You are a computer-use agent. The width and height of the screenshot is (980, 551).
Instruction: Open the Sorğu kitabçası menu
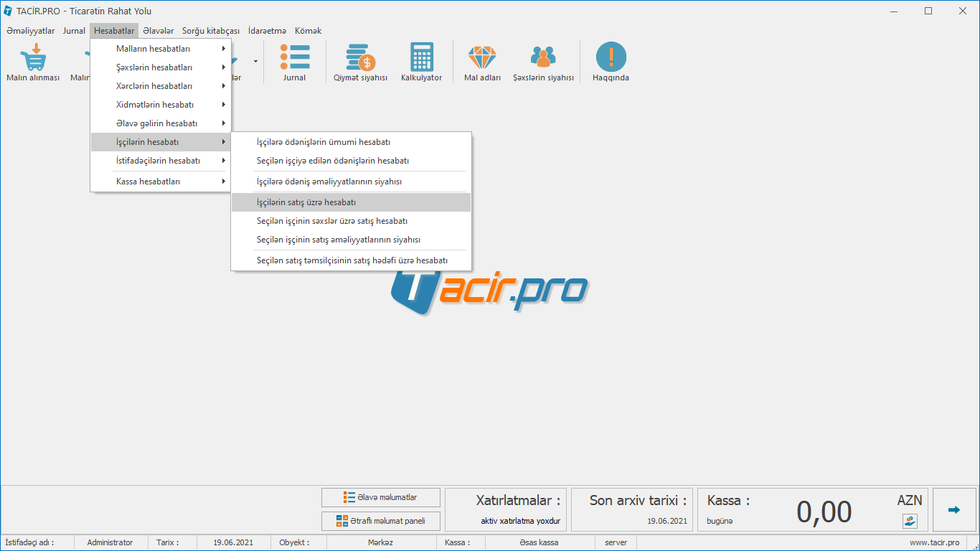211,31
